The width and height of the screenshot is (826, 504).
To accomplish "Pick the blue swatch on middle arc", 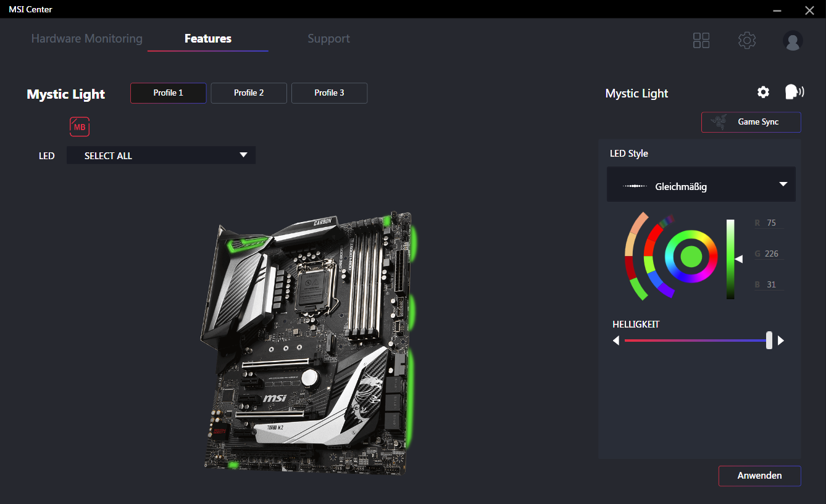I will pyautogui.click(x=656, y=279).
